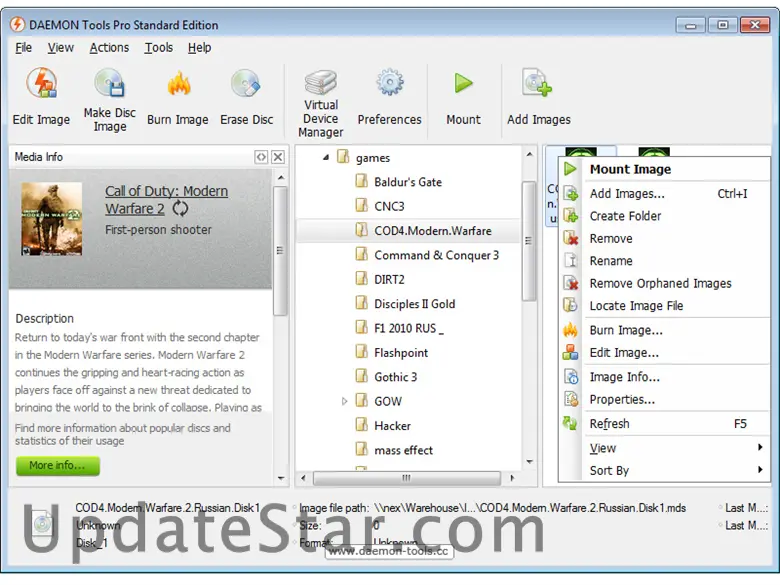Click the Make Disc Image icon
Screen dimensions: 780x585
pyautogui.click(x=110, y=83)
